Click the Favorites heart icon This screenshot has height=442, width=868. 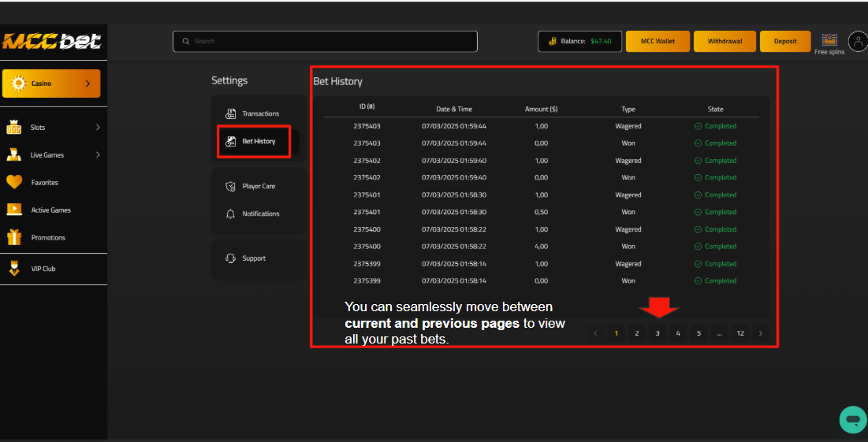pos(14,182)
